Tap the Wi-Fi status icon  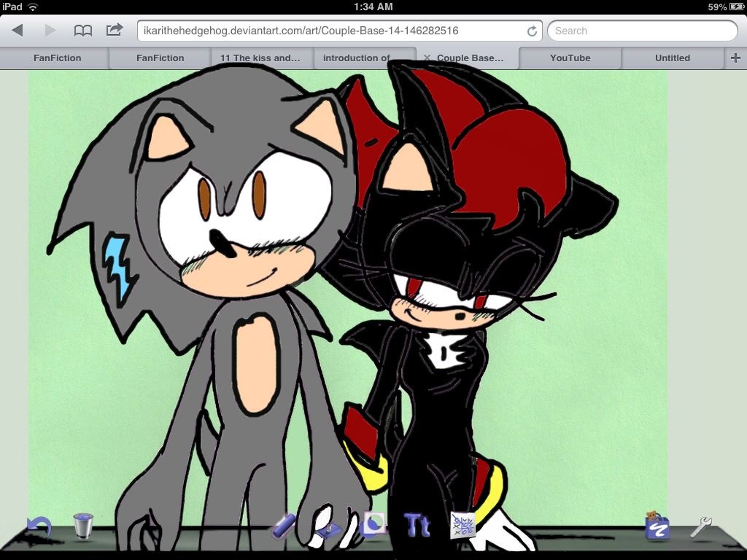click(32, 7)
